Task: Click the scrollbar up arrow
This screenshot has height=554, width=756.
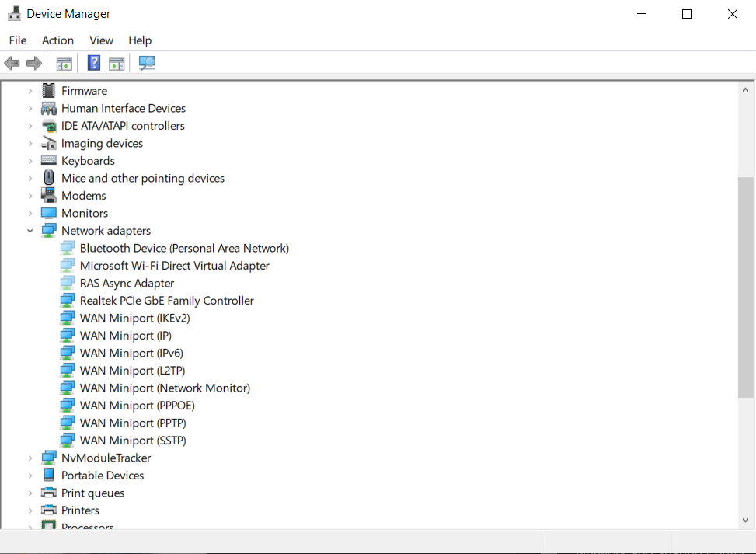Action: click(745, 89)
